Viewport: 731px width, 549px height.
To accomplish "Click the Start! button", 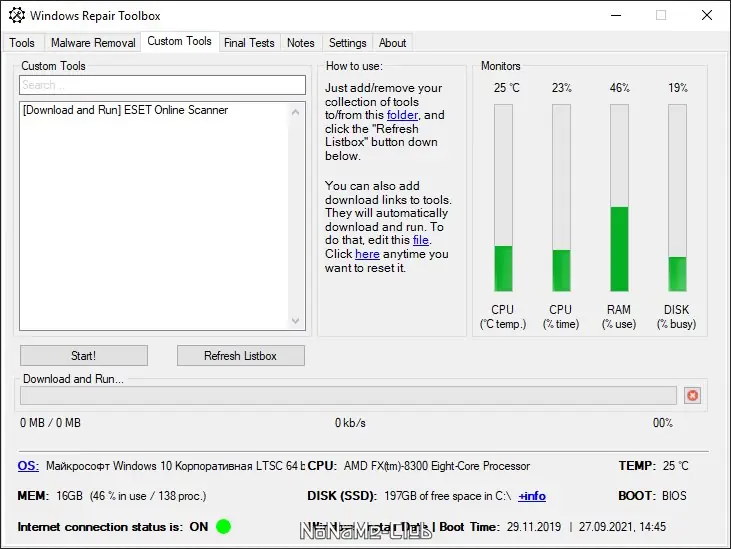I will [83, 356].
